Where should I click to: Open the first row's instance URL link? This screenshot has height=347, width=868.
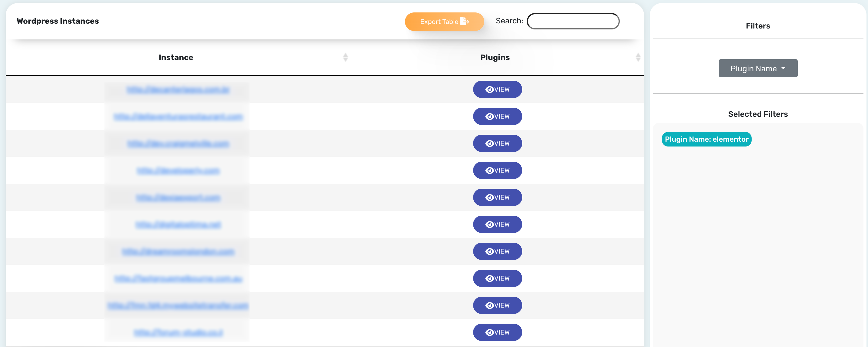click(178, 90)
